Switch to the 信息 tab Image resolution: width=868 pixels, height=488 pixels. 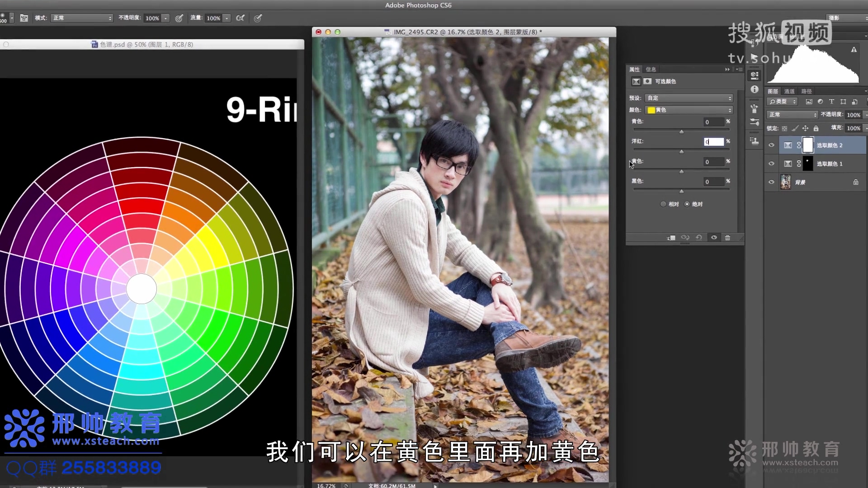tap(651, 70)
